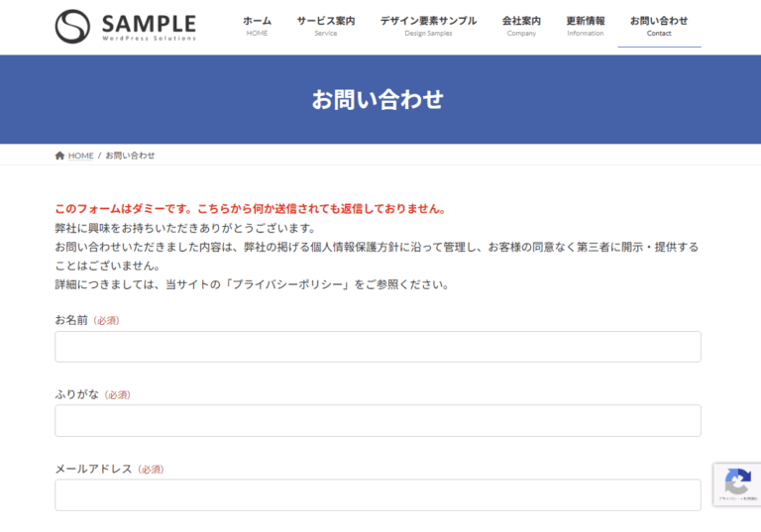Open the 更新情報 Information page
Screen dimensions: 761x532
[x=585, y=26]
